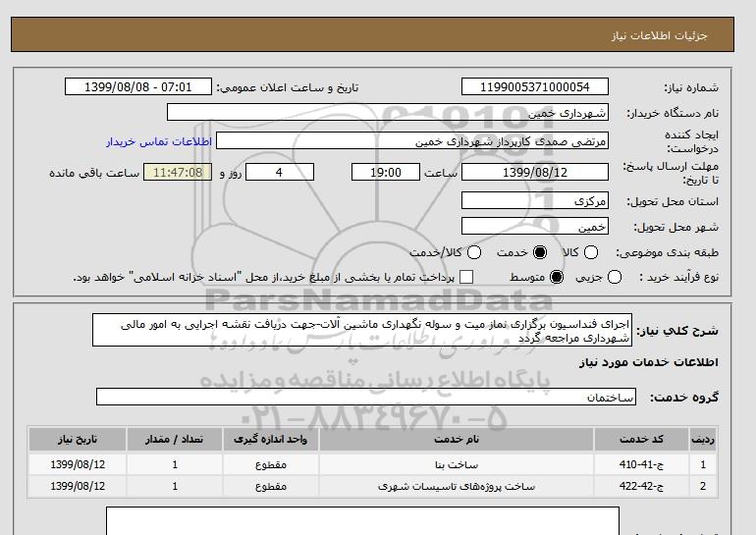Click the ردیف column header
The width and height of the screenshot is (756, 535).
tap(702, 439)
